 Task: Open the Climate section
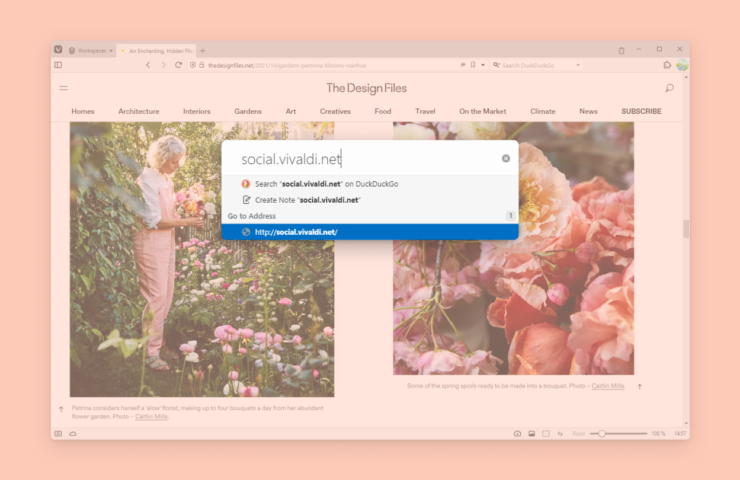(x=543, y=111)
